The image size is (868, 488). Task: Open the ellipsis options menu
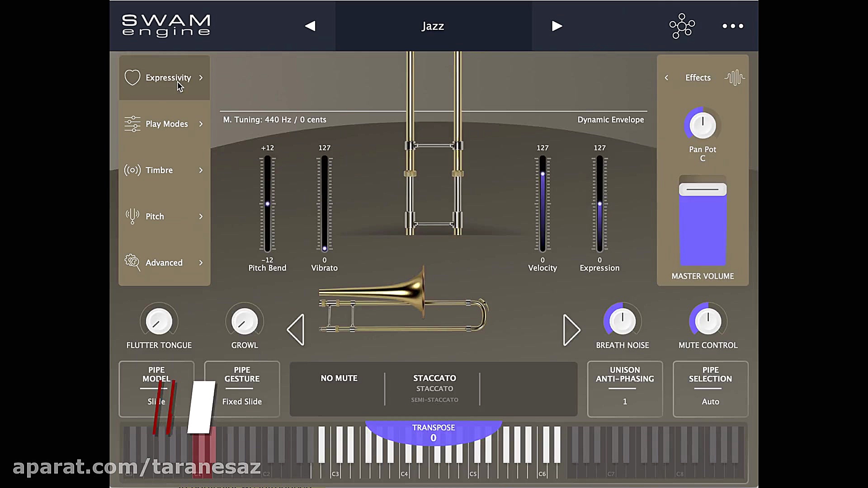(x=732, y=26)
